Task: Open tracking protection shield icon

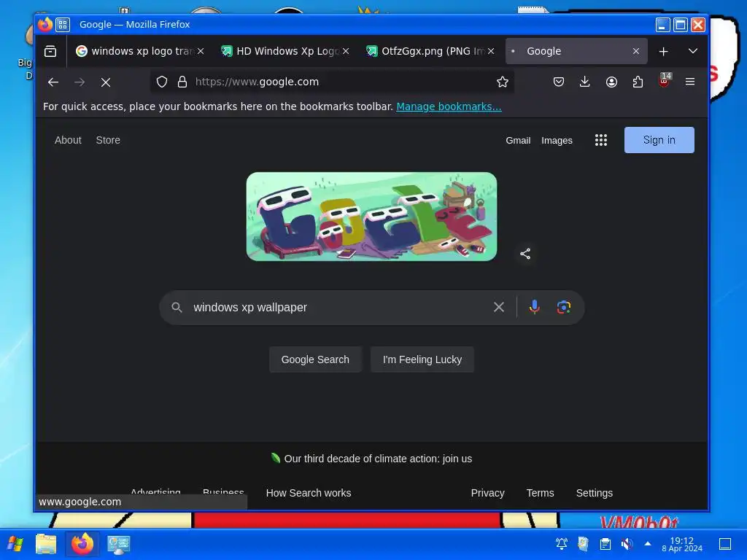Action: [162, 82]
